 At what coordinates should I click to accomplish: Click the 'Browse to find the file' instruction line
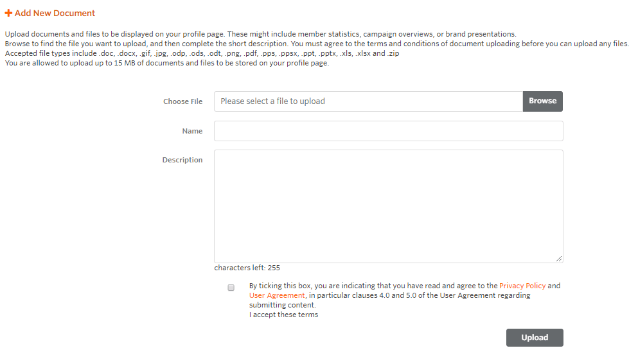click(x=316, y=44)
